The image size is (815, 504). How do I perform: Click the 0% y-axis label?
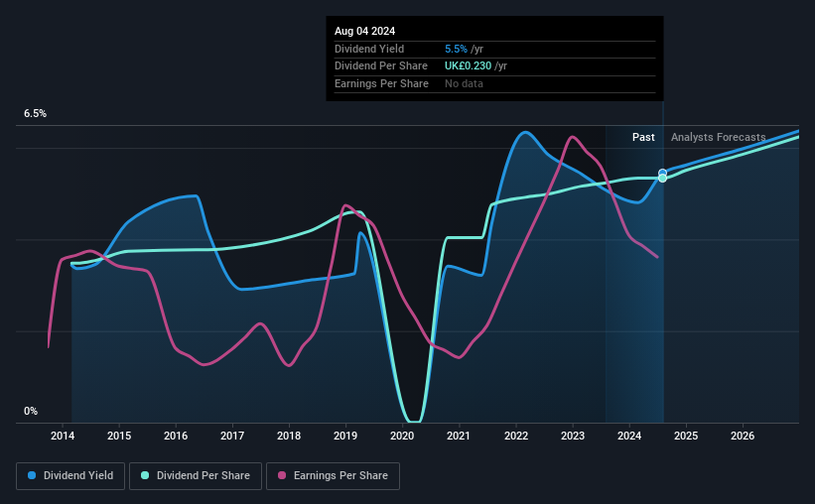click(x=31, y=412)
